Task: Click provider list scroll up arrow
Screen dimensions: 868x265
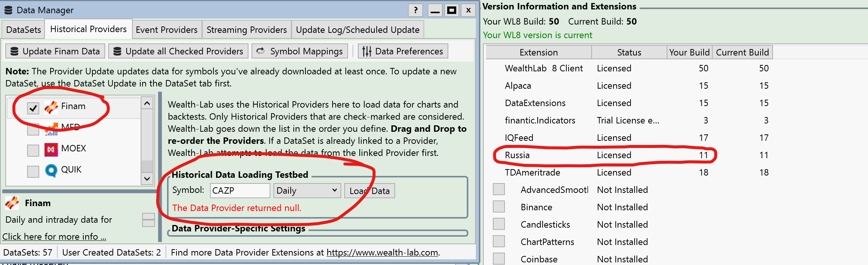Action: [x=147, y=103]
